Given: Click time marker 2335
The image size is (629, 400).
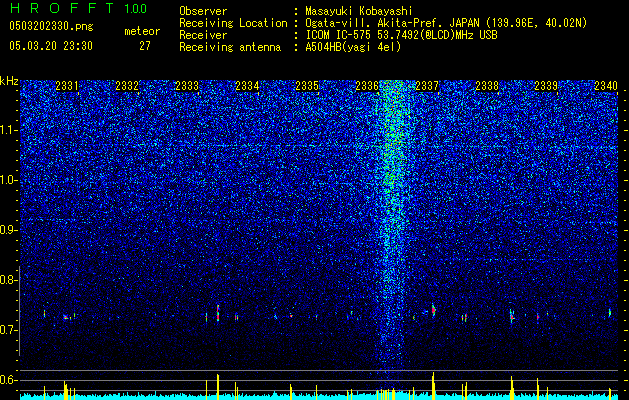Looking at the screenshot, I should [307, 86].
